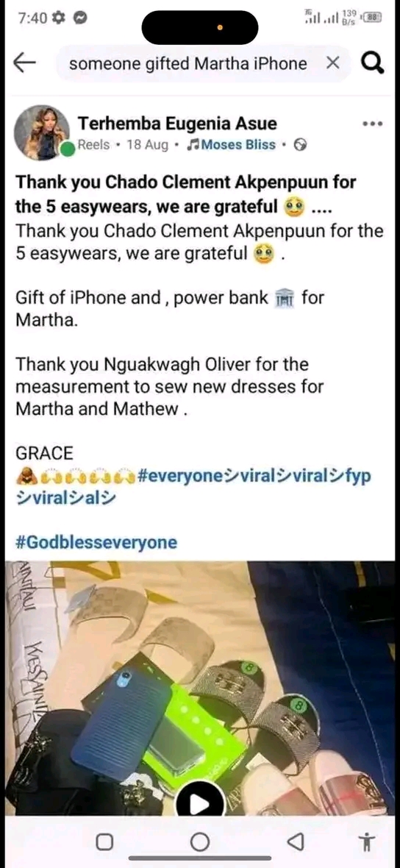Open the Moses Bliss music link
The width and height of the screenshot is (400, 868).
(231, 145)
